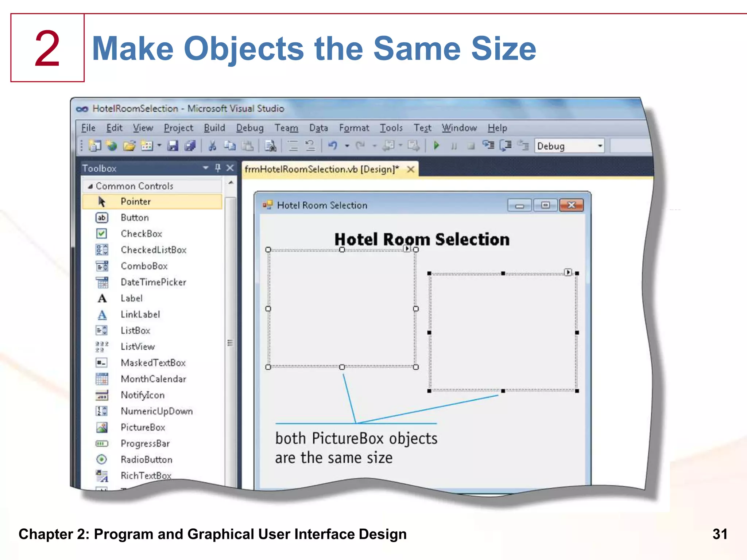Click the Break All pause icon
747x560 pixels.
click(454, 146)
